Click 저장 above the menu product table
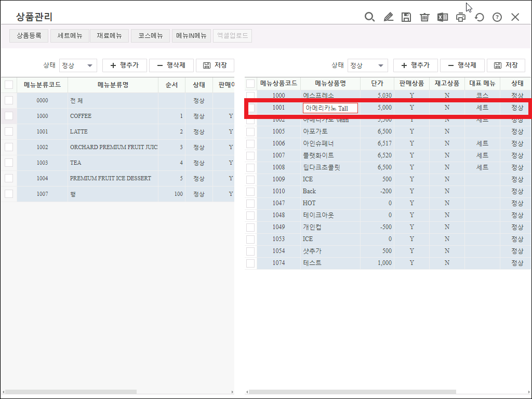 (506, 65)
